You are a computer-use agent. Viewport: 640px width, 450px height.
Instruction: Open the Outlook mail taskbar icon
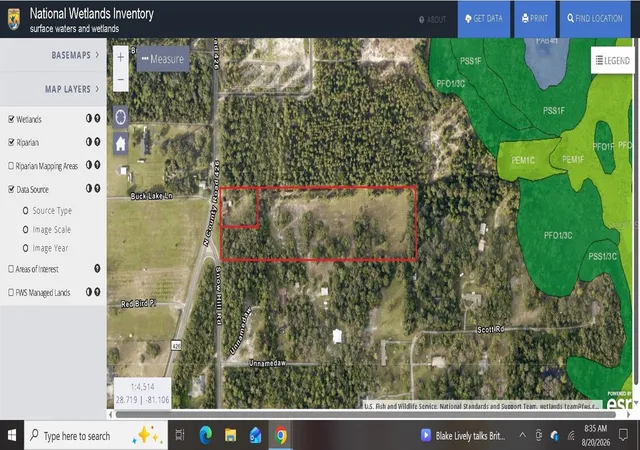[256, 435]
